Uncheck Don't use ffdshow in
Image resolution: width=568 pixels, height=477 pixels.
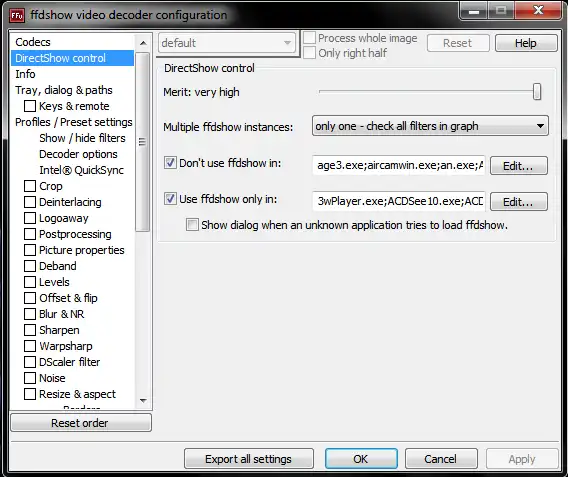170,163
